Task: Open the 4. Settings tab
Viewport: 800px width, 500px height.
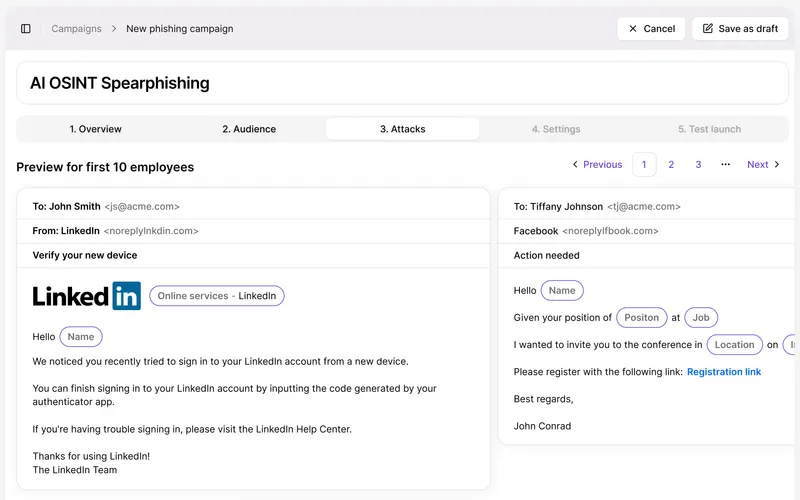Action: click(x=556, y=129)
